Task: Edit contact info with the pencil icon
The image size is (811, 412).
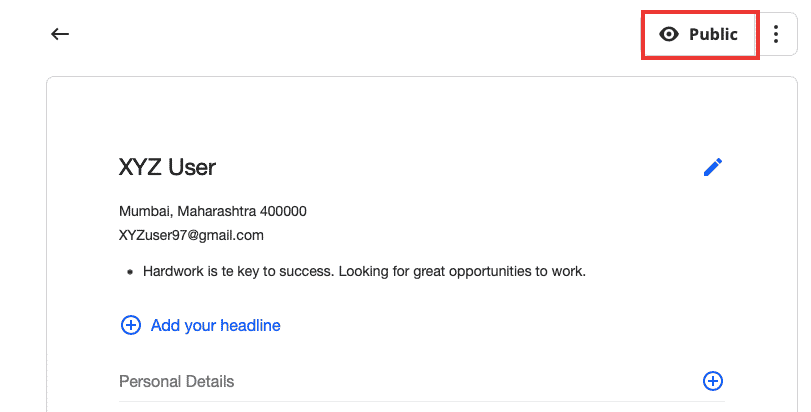Action: [713, 167]
